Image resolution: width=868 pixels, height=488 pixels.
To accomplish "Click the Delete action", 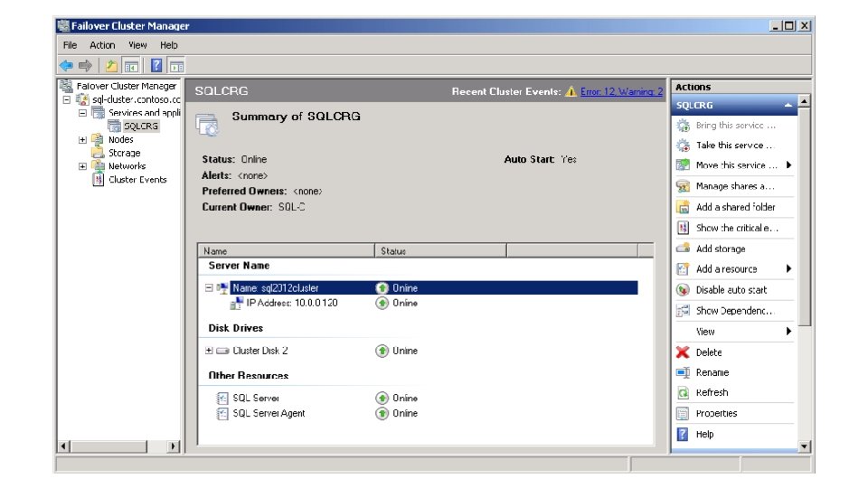I will [x=709, y=352].
